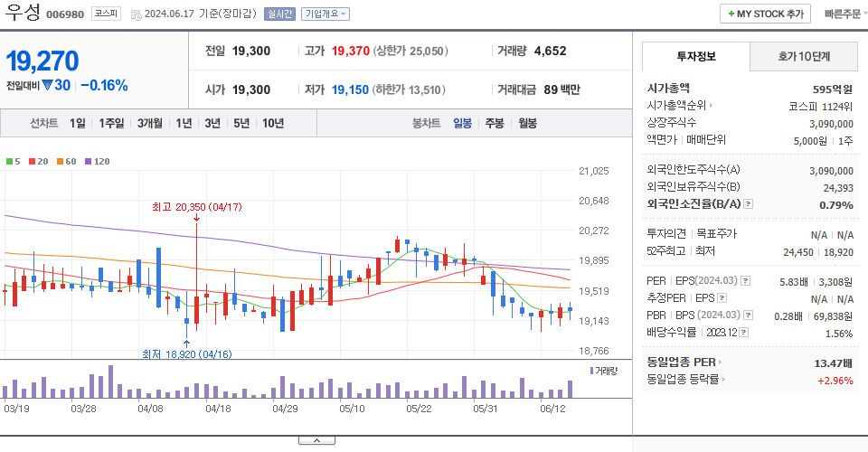Click the 저가 value 19,150
Screen dimensions: 868x452
pos(350,89)
